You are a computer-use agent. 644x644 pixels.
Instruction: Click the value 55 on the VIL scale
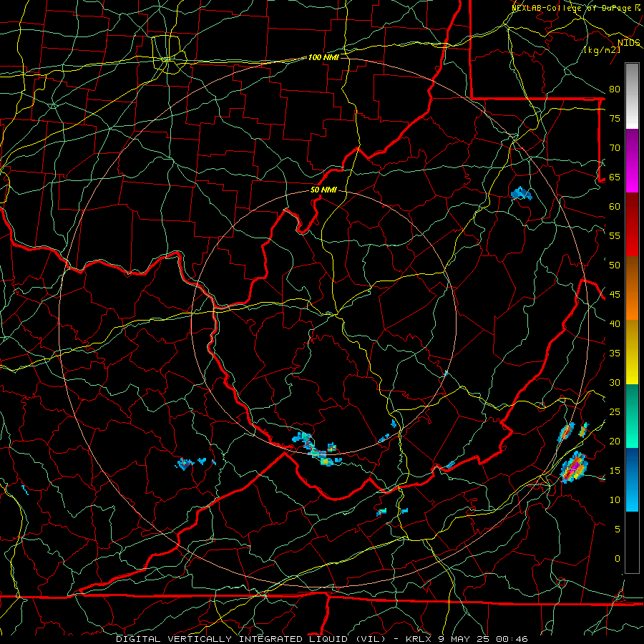point(615,235)
